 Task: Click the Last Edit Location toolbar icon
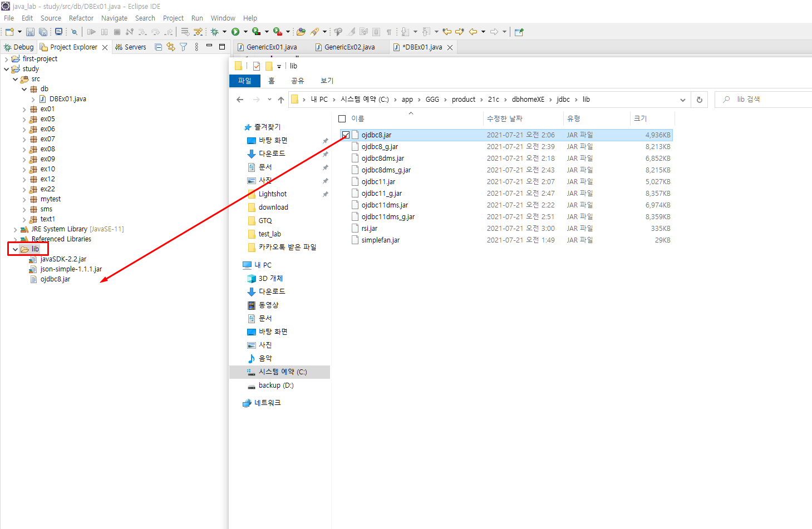[x=447, y=32]
